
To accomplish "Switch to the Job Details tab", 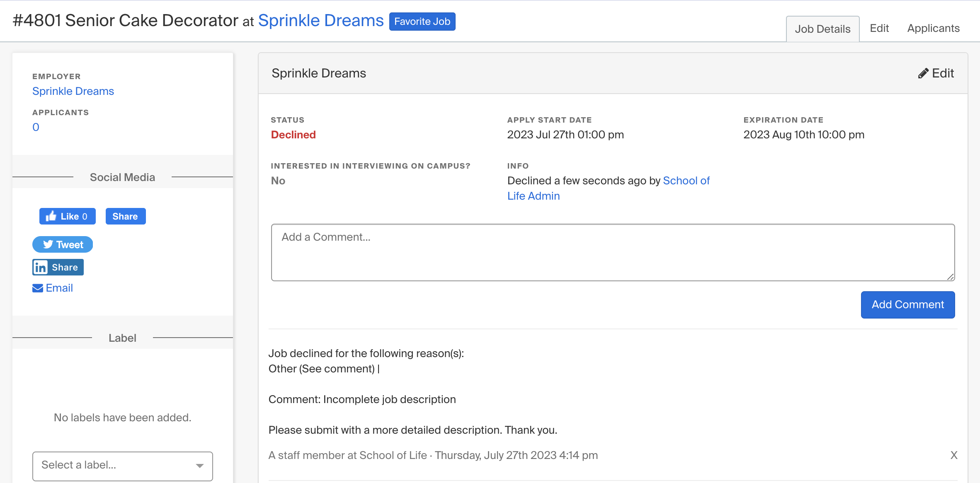I will coord(822,29).
